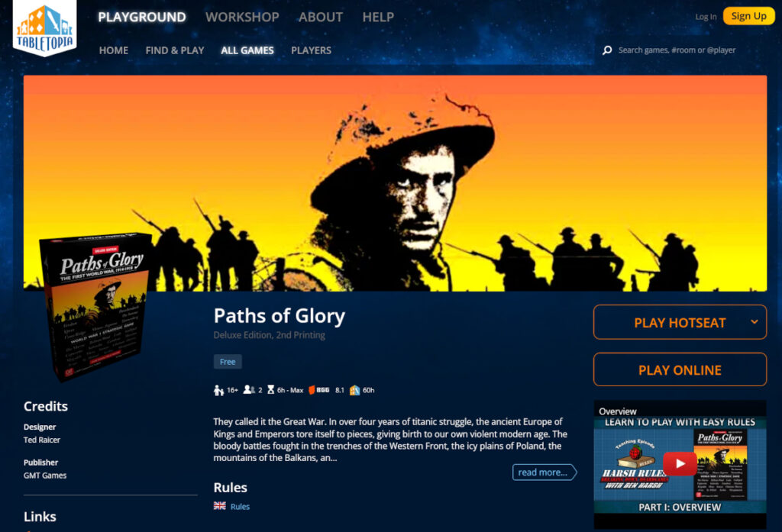Open the English Rules link

click(x=240, y=506)
